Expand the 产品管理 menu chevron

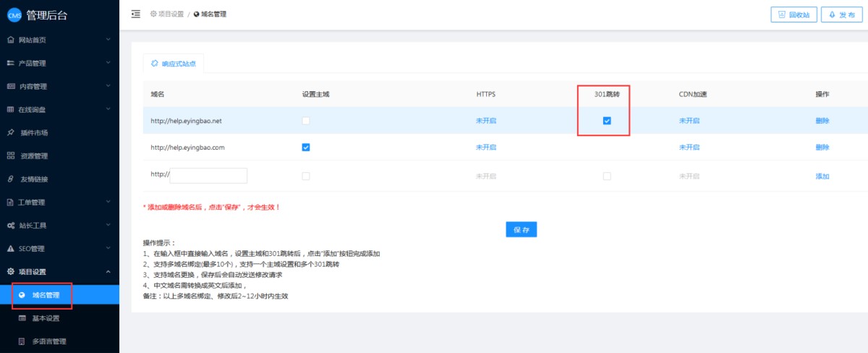108,63
